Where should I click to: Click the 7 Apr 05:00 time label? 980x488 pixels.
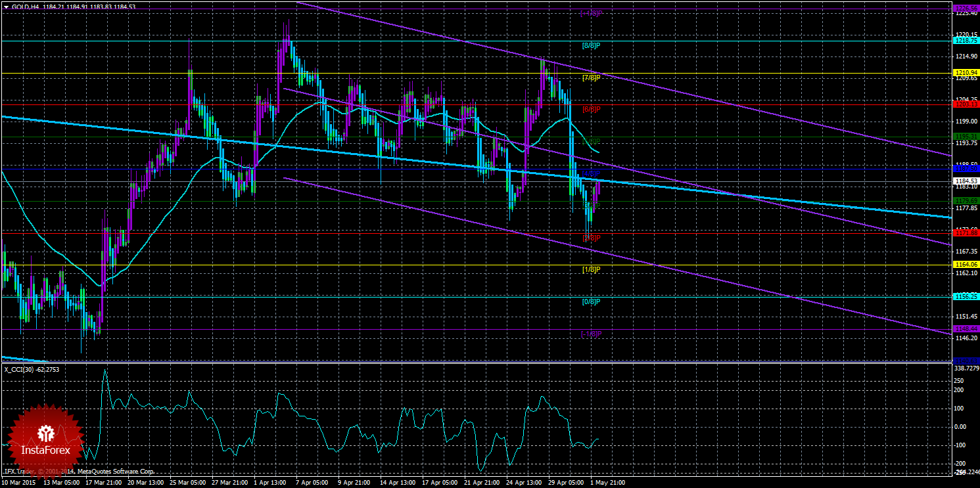[311, 483]
